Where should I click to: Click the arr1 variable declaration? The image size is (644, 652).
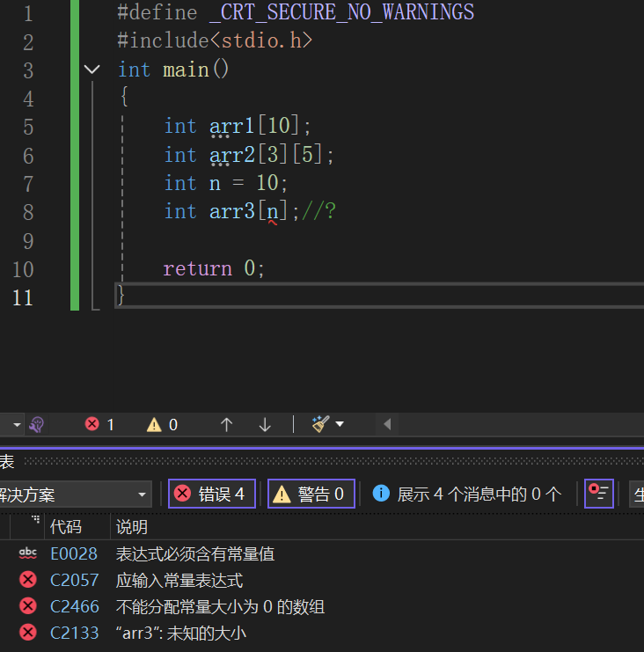(232, 126)
